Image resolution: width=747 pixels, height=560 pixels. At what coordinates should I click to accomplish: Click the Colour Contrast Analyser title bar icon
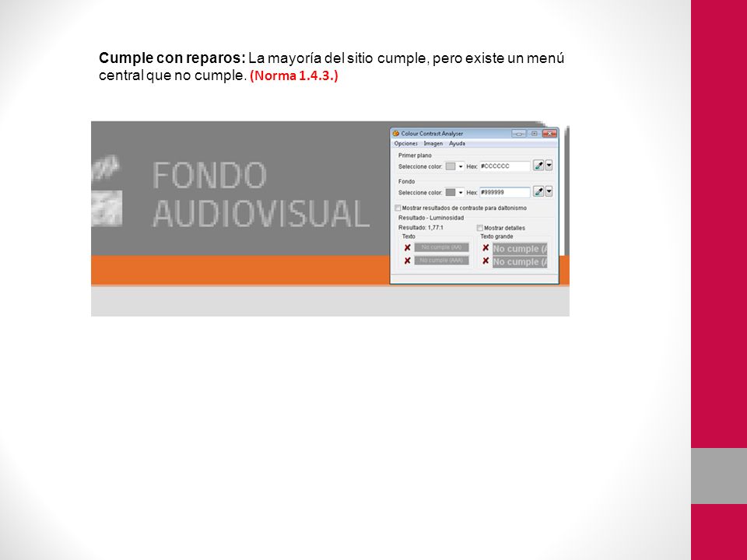(x=396, y=134)
